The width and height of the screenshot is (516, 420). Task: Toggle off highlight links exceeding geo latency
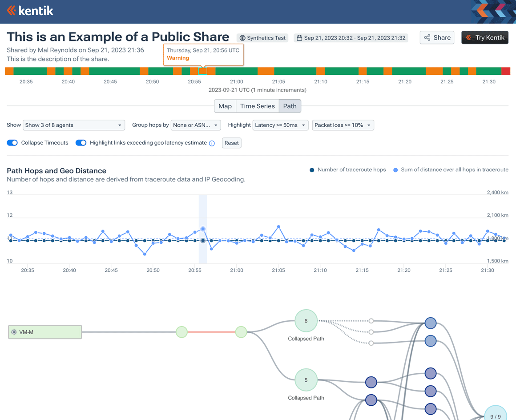(x=81, y=142)
